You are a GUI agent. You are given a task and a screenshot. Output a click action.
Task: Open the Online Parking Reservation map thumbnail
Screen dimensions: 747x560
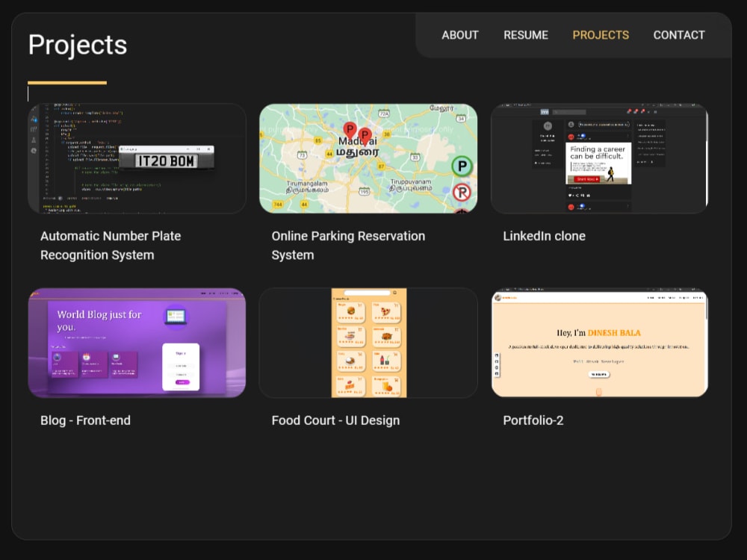point(368,158)
